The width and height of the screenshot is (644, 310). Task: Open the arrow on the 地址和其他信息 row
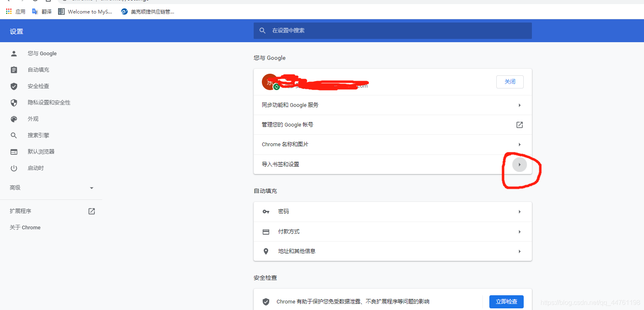coord(520,251)
